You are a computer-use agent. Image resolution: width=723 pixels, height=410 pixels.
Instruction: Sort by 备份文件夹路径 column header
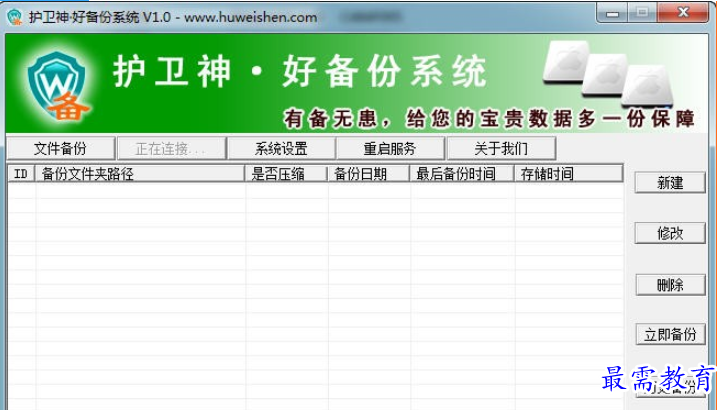point(140,174)
